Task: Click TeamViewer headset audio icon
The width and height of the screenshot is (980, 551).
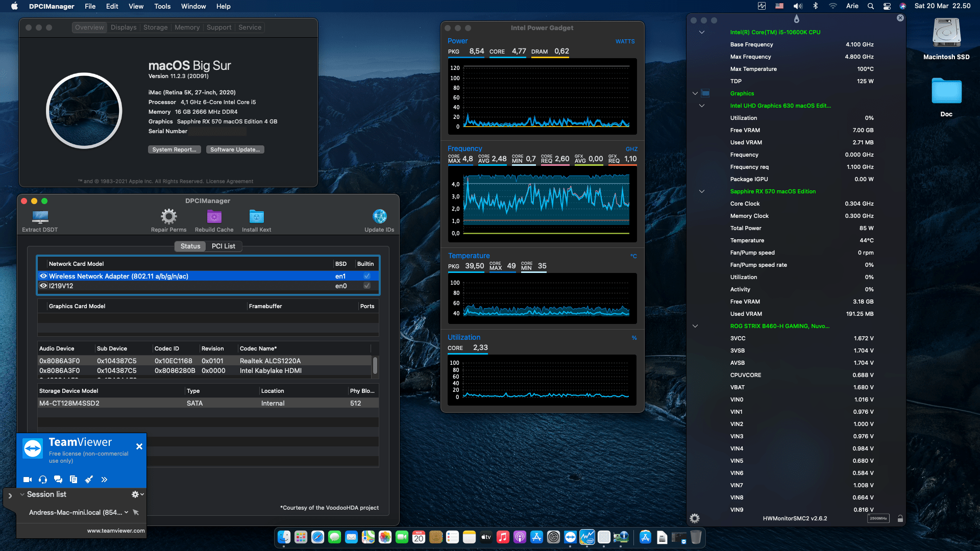Action: coord(43,480)
